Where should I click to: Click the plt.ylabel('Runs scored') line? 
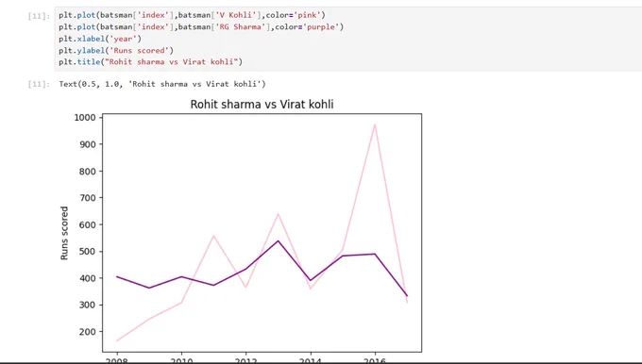[x=116, y=50]
